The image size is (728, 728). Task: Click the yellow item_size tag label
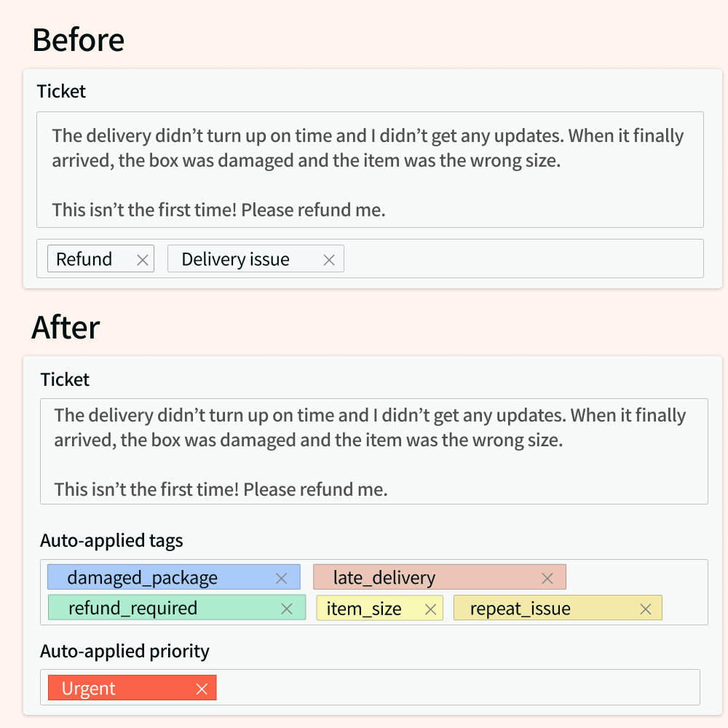[364, 609]
